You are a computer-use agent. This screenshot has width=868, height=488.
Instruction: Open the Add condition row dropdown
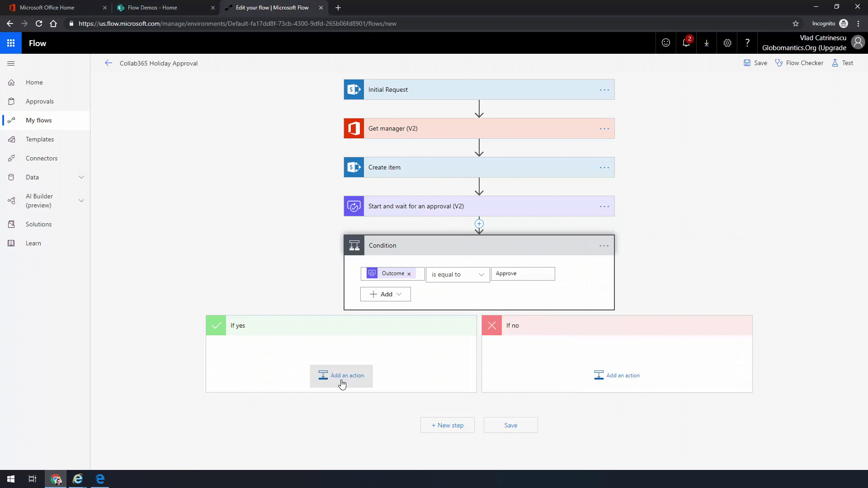pos(386,294)
